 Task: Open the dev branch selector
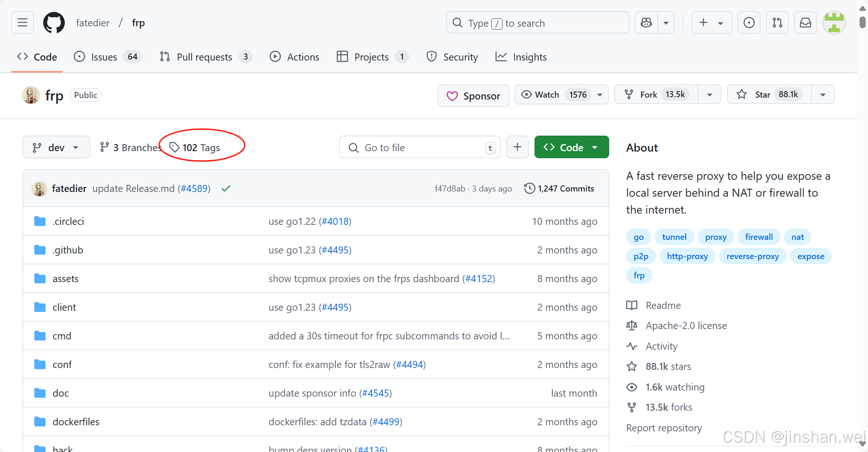56,147
